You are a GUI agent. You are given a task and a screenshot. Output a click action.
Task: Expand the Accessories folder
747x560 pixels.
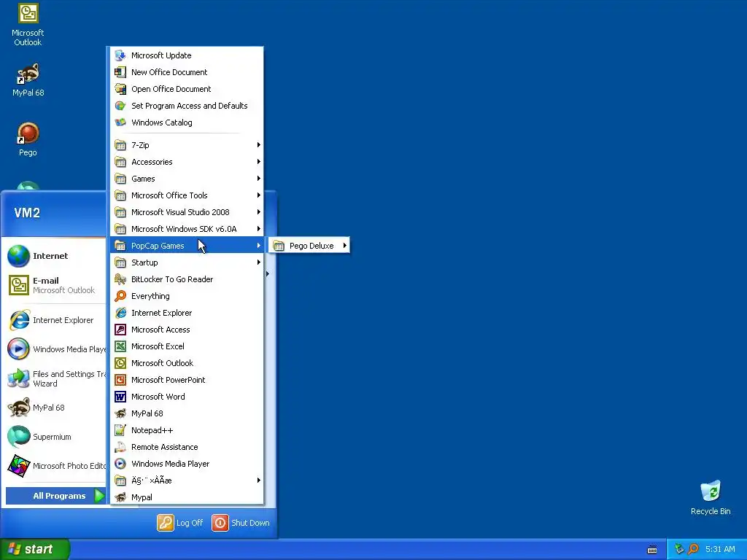(x=187, y=162)
